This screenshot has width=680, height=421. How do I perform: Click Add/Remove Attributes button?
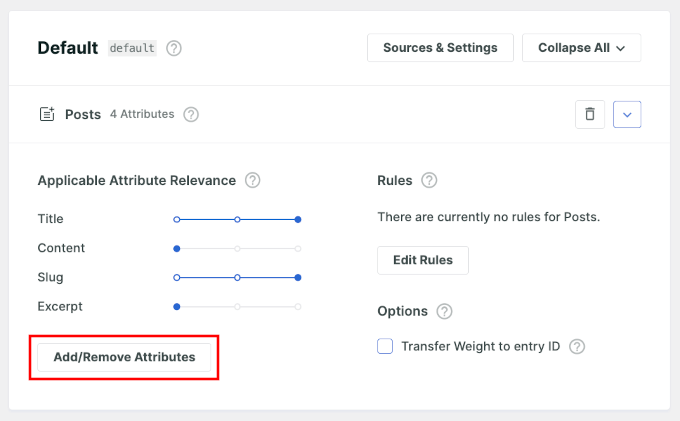124,357
